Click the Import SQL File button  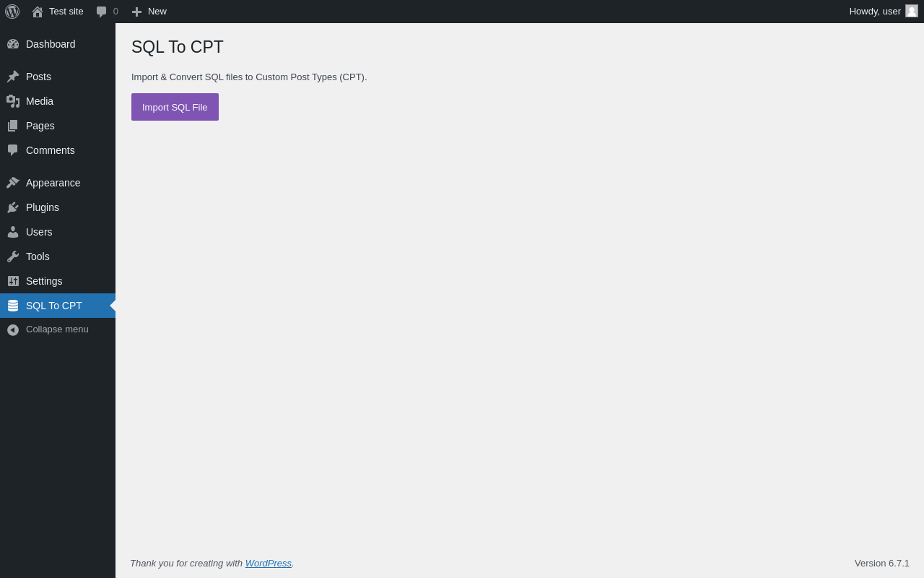[175, 107]
